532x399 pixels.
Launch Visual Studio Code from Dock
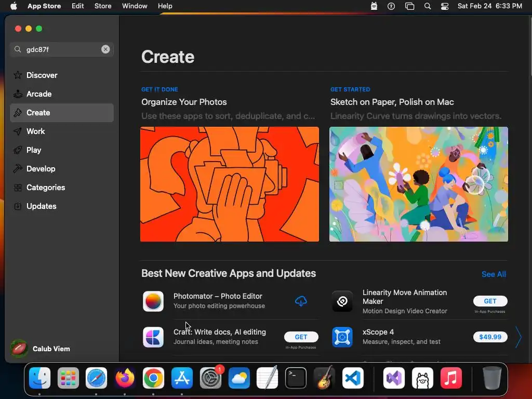(x=353, y=378)
